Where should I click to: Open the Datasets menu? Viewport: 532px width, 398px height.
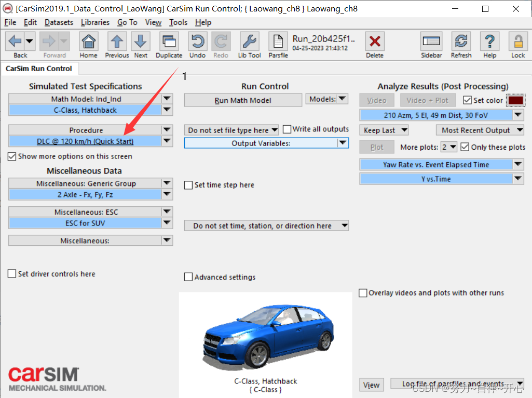click(x=59, y=22)
